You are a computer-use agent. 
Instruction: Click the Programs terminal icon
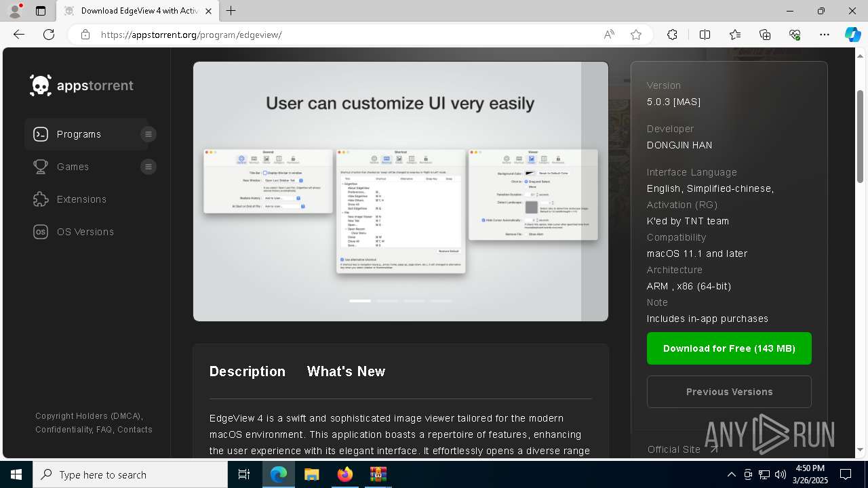[41, 134]
